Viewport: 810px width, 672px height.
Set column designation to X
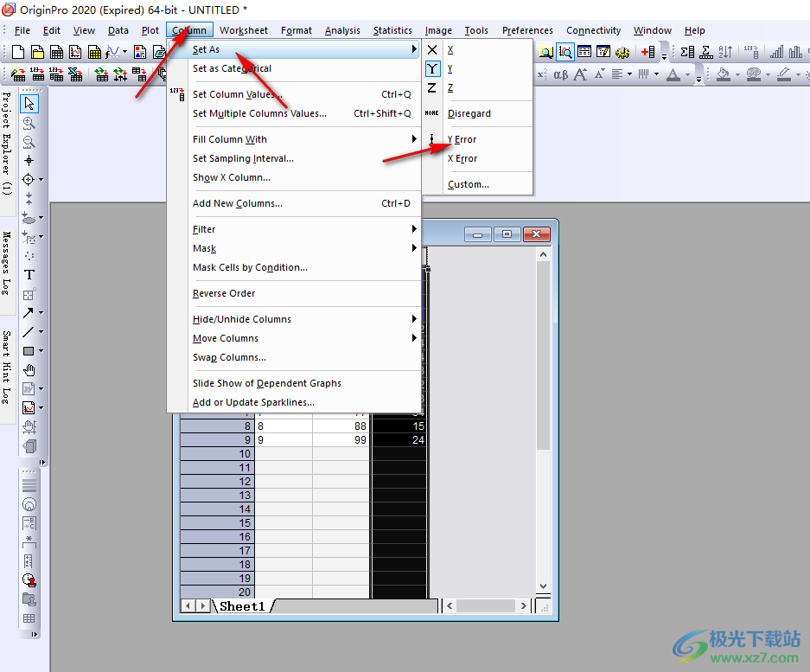478,49
